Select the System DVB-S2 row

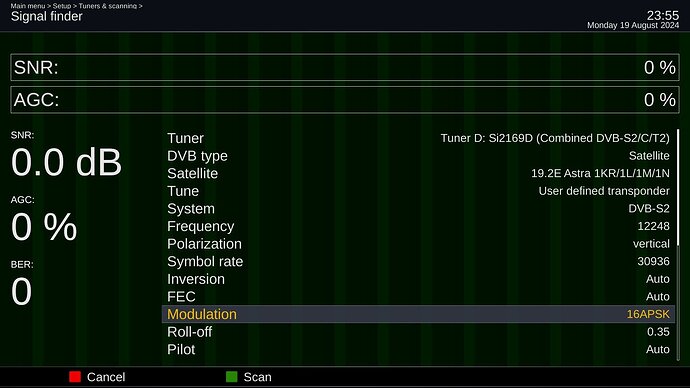click(x=418, y=209)
